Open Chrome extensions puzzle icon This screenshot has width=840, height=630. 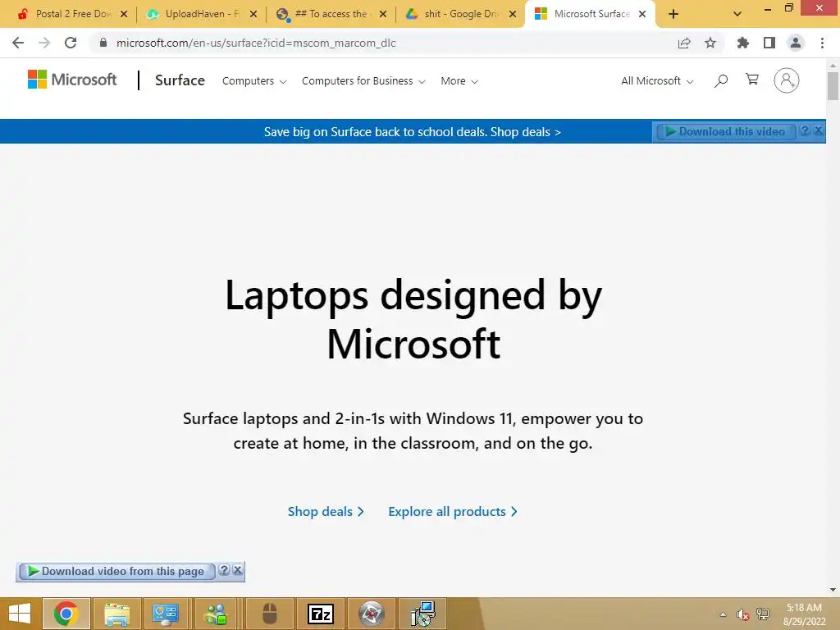742,43
